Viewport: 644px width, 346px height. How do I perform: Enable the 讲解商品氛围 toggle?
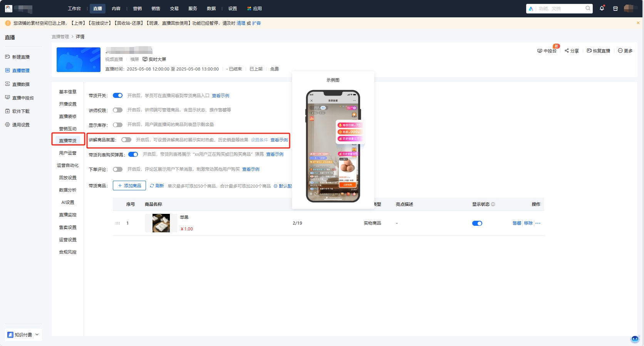point(126,140)
